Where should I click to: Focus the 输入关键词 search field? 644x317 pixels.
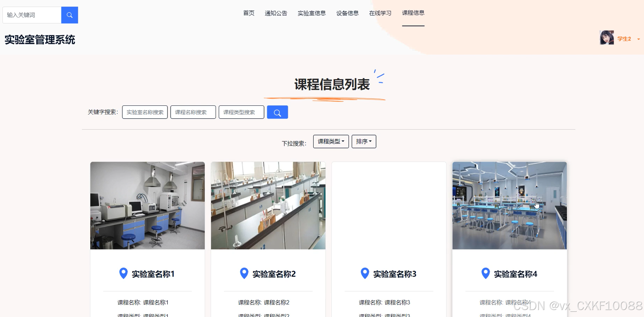[x=32, y=15]
